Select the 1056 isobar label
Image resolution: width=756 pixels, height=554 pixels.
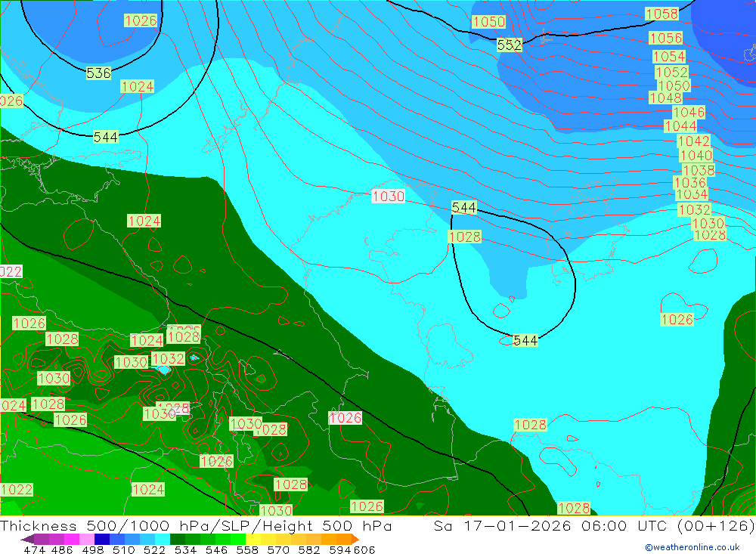(665, 39)
